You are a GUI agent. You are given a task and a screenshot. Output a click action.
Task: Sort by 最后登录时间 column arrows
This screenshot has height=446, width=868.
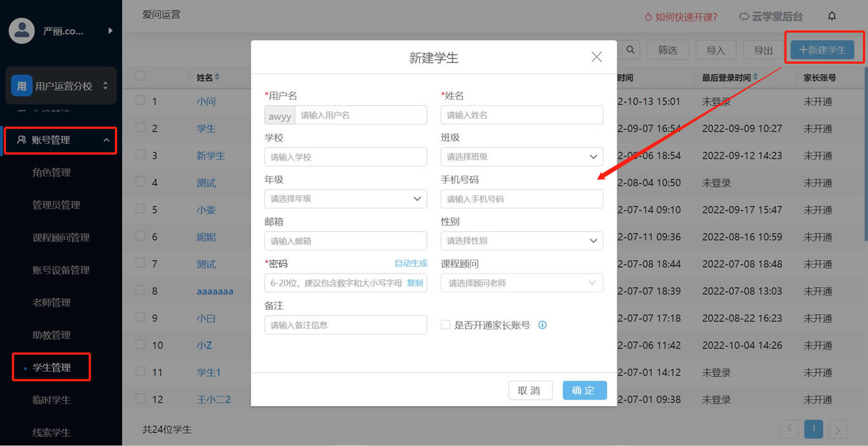tap(755, 77)
